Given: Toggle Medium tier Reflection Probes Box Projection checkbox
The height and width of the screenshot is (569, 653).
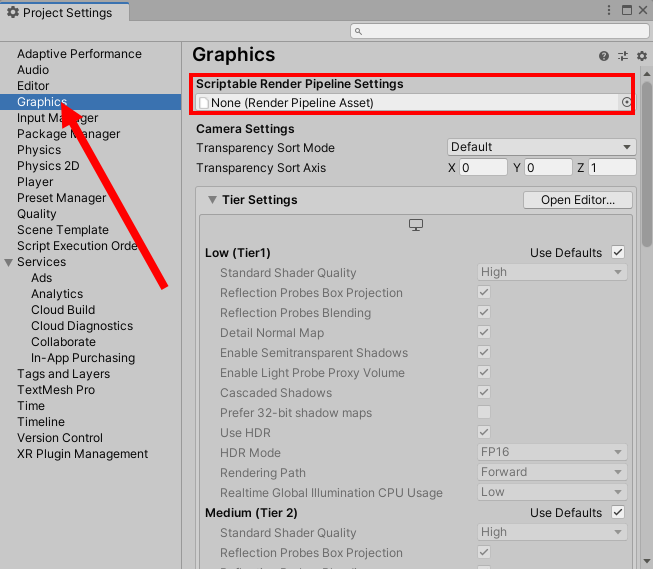Looking at the screenshot, I should (484, 552).
